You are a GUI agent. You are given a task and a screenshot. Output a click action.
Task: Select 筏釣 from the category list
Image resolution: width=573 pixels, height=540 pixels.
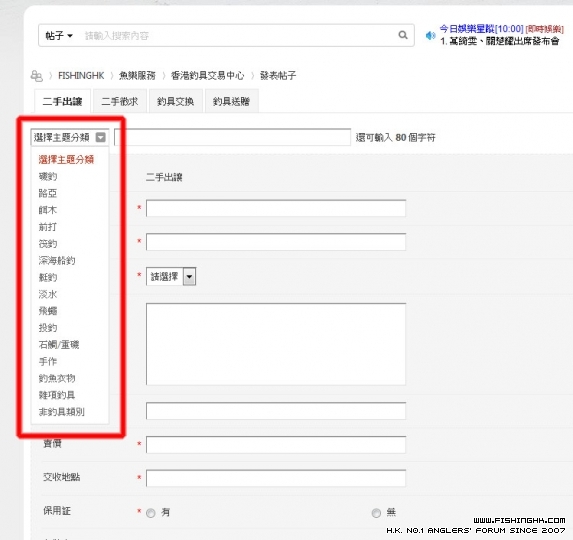pyautogui.click(x=48, y=244)
